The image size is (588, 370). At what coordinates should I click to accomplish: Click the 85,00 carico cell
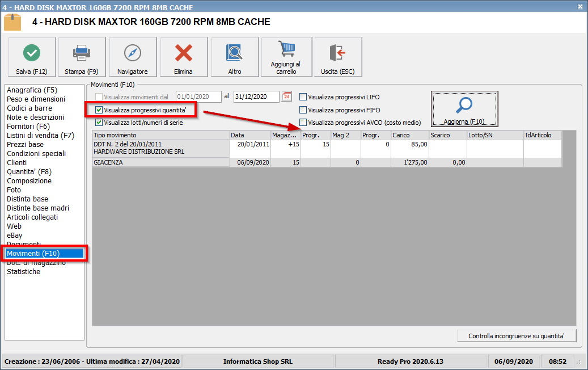pyautogui.click(x=409, y=148)
